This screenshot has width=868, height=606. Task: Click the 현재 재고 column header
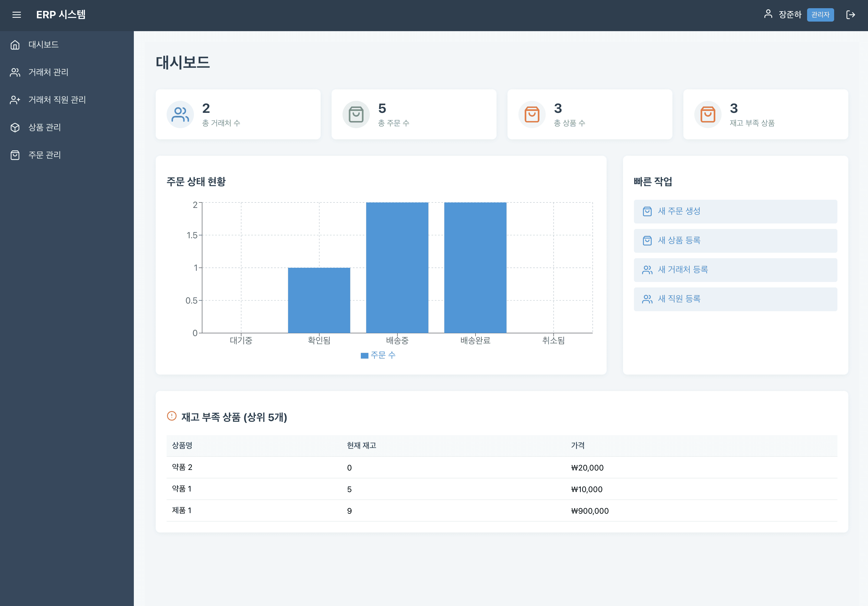[x=361, y=446]
